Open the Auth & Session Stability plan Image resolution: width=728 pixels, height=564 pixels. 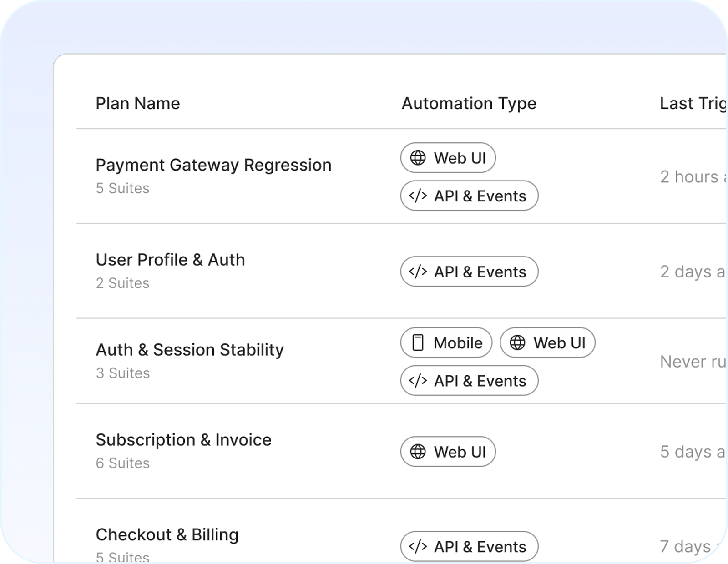point(190,350)
